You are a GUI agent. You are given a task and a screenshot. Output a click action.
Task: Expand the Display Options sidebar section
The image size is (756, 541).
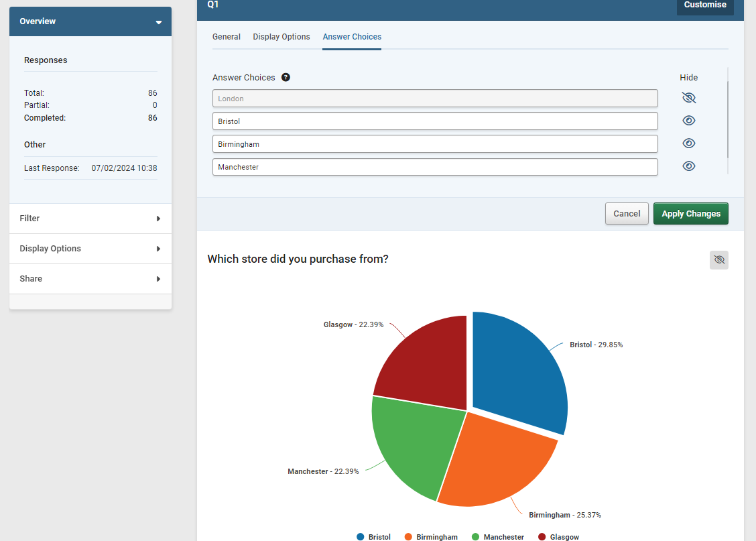coord(90,248)
